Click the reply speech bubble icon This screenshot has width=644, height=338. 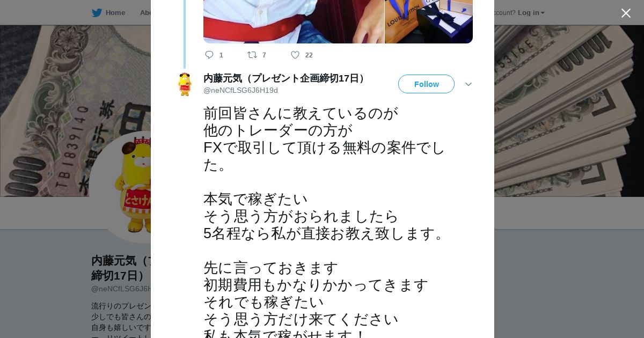209,55
